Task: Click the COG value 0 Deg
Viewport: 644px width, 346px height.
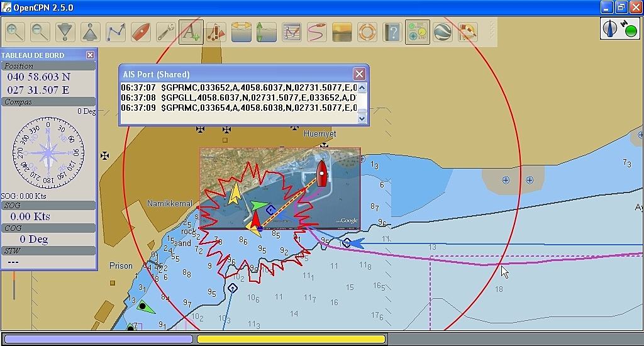Action: point(34,239)
